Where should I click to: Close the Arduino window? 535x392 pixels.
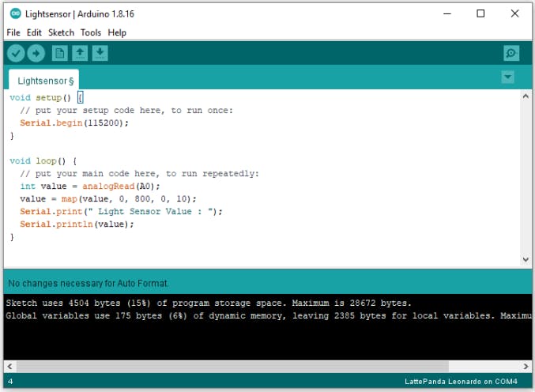(x=515, y=13)
